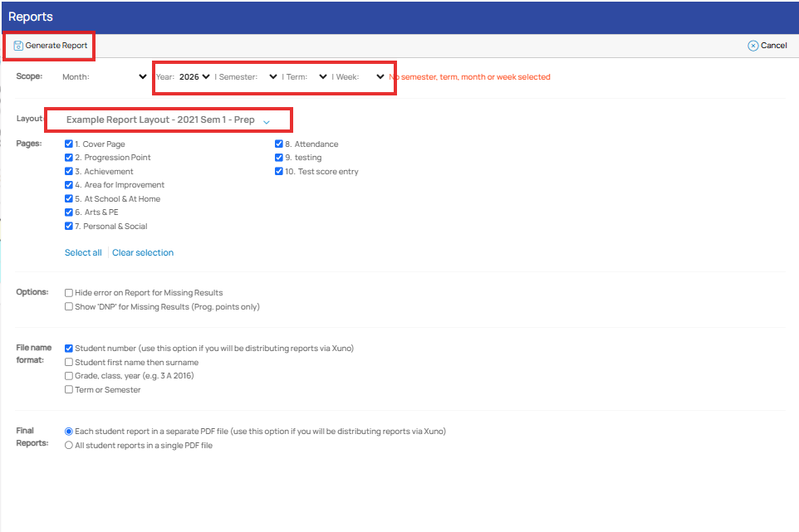Click the Select all link
Screen dimensions: 799x532
pyautogui.click(x=83, y=252)
